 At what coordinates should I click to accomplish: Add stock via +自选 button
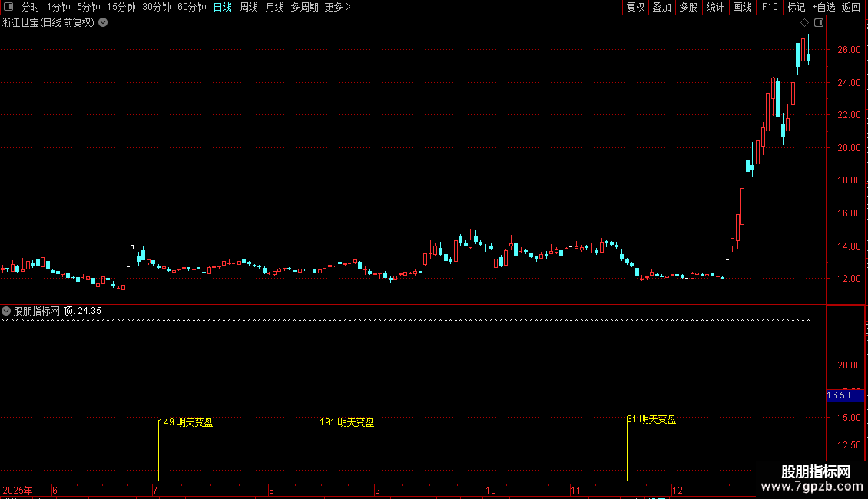(823, 7)
